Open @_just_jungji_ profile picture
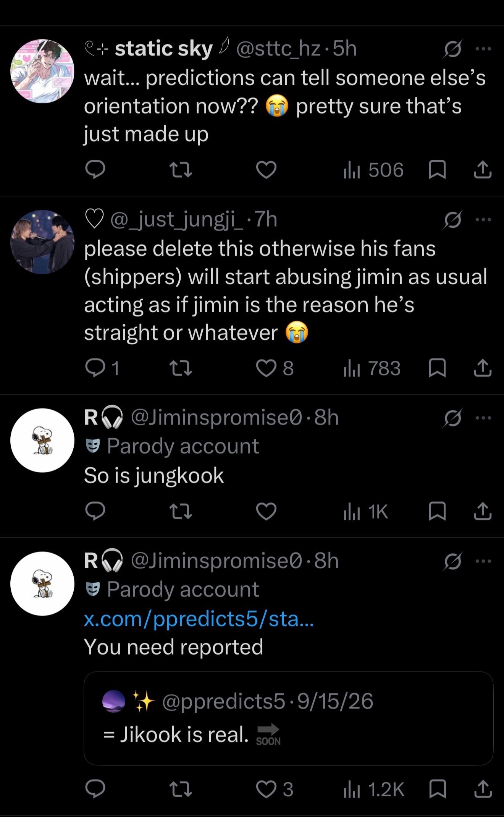The height and width of the screenshot is (817, 504). tap(42, 242)
